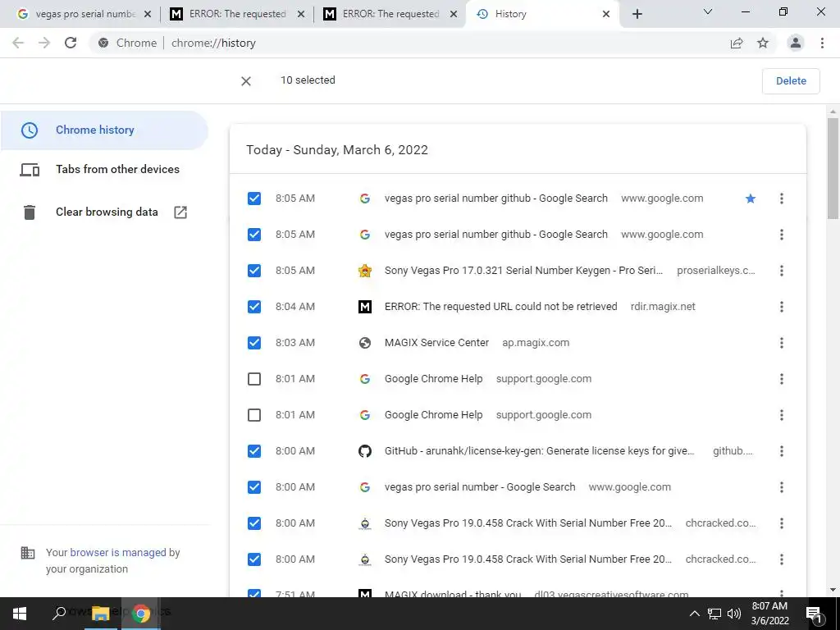Open the Chrome profile avatar
Viewport: 840px width, 630px height.
pyautogui.click(x=796, y=43)
